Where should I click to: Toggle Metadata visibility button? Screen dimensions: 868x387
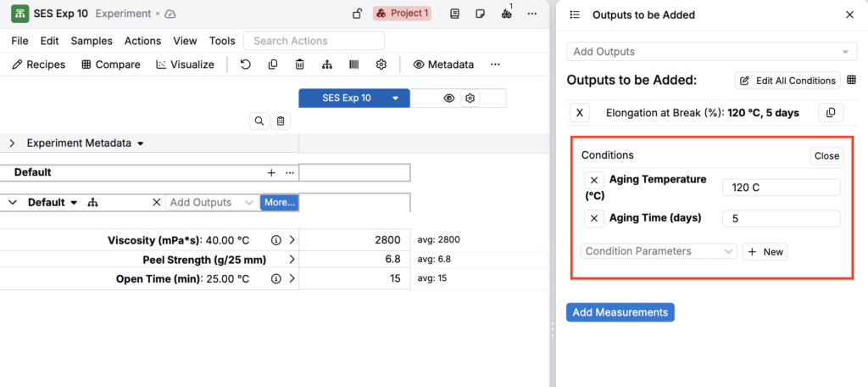(443, 64)
